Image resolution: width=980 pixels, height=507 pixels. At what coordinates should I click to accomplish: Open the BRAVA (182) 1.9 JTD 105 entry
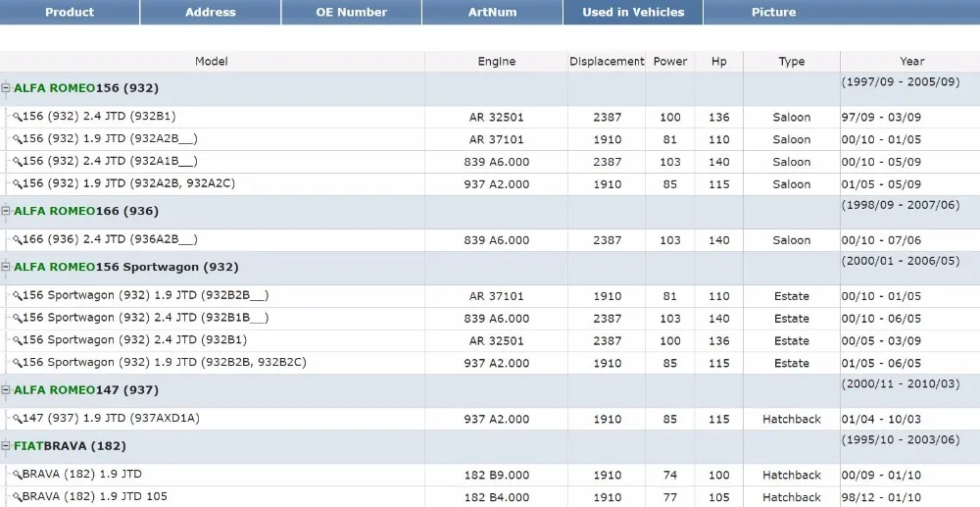[x=95, y=496]
